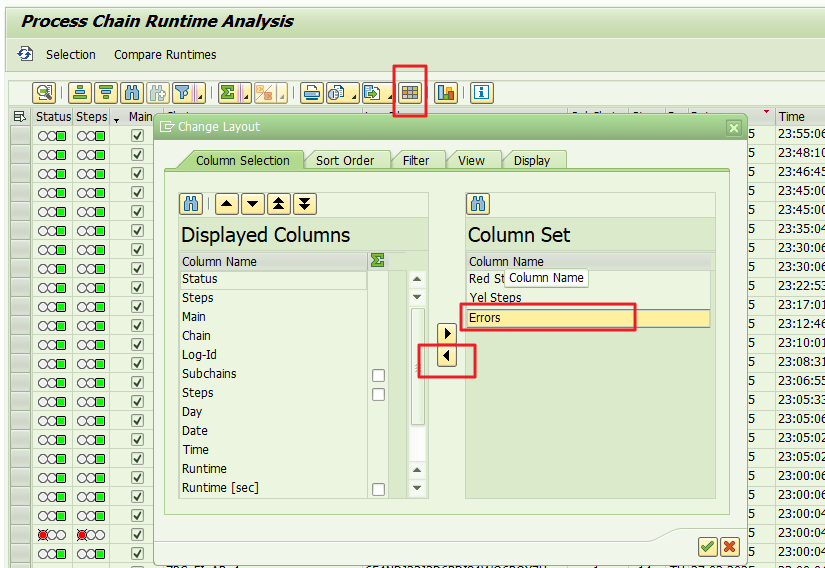Select Status in Displayed Columns list
This screenshot has width=825, height=568.
273,279
